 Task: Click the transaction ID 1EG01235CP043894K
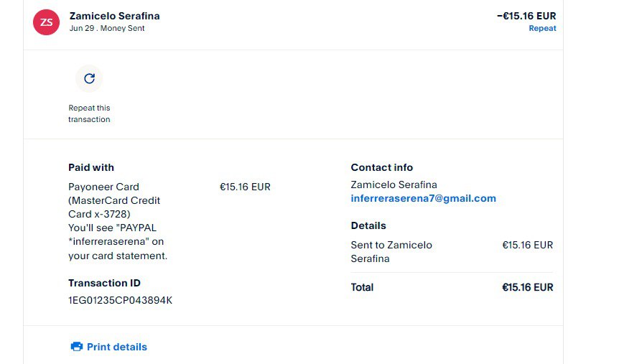pos(120,300)
